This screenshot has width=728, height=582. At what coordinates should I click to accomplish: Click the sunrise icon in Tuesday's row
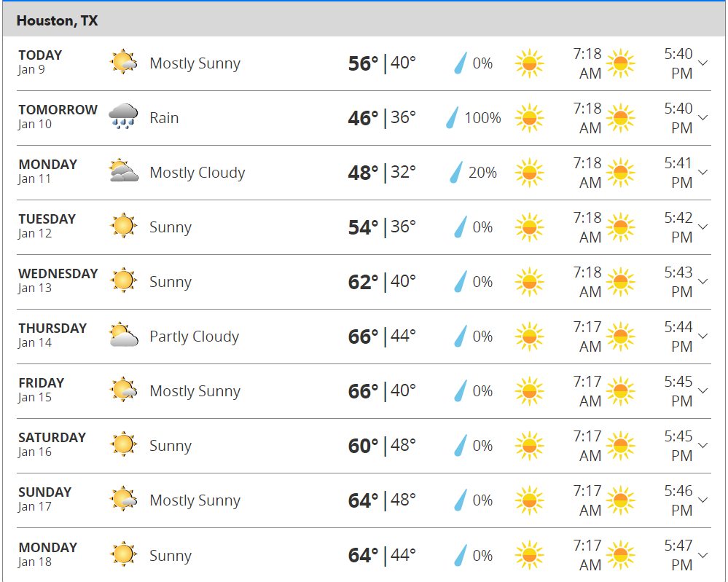point(530,227)
